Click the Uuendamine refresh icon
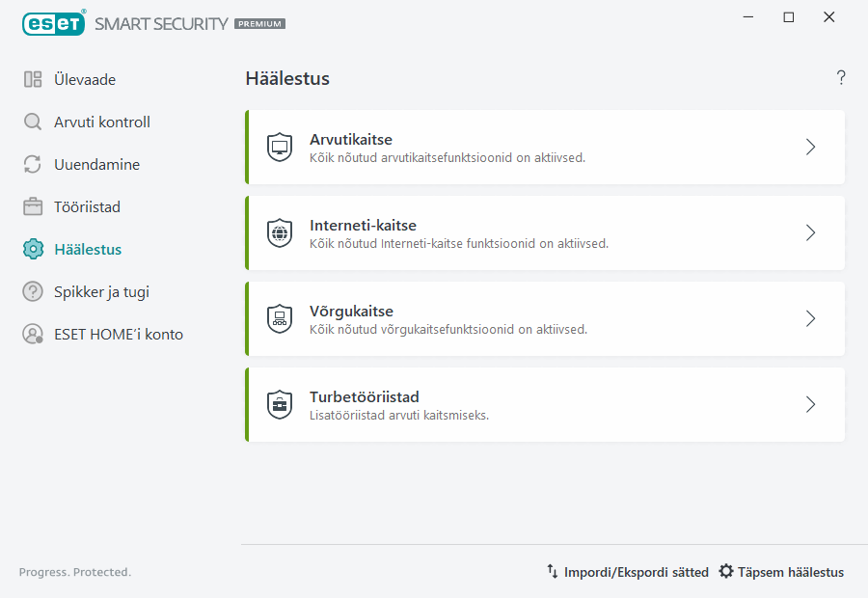This screenshot has width=868, height=598. tap(32, 164)
